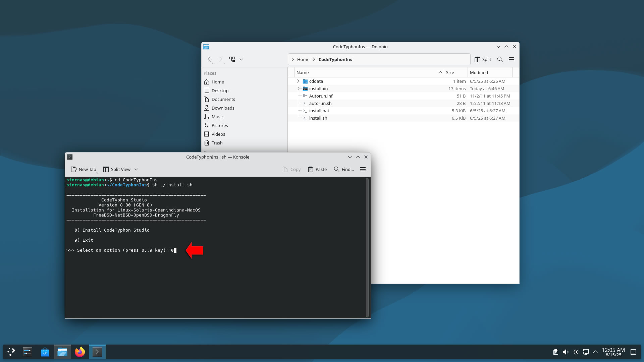Open clipboard tray icon
Image resolution: width=644 pixels, height=362 pixels.
coord(556,352)
